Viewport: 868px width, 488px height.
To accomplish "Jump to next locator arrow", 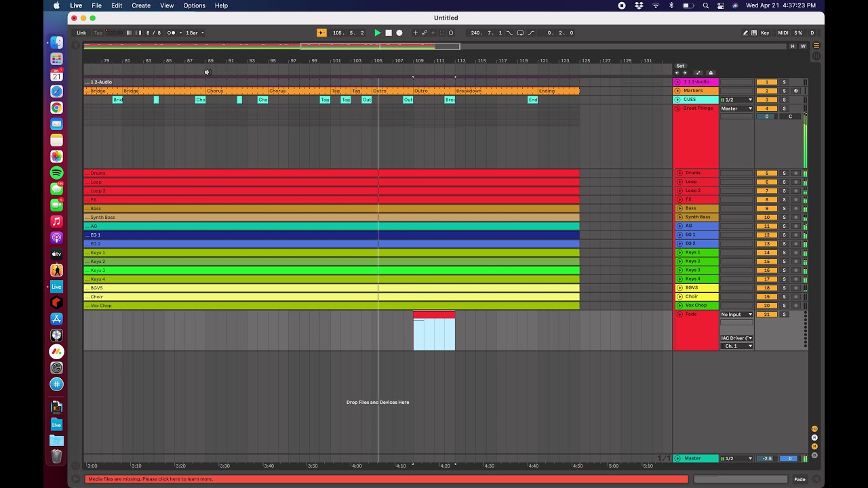I will 684,73.
